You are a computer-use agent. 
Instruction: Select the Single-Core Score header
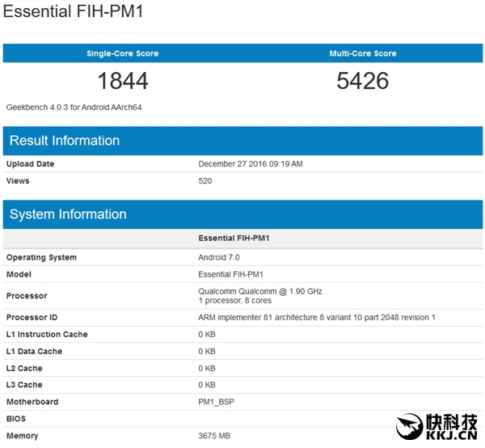123,53
